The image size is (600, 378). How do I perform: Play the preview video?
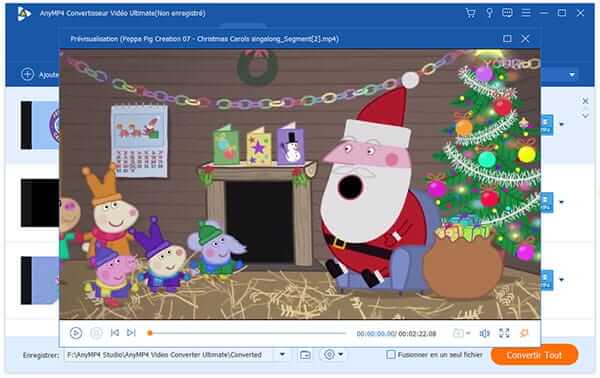pyautogui.click(x=76, y=333)
